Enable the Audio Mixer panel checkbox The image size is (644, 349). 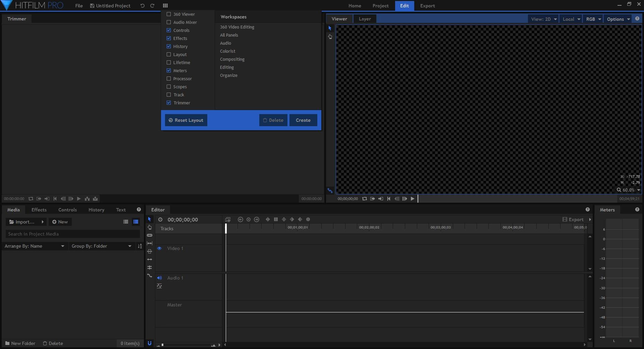(169, 22)
